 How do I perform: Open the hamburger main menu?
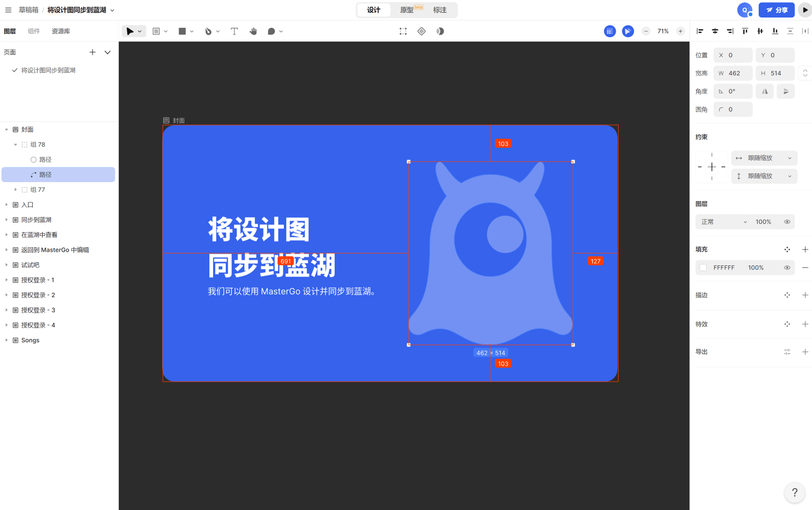(8, 10)
